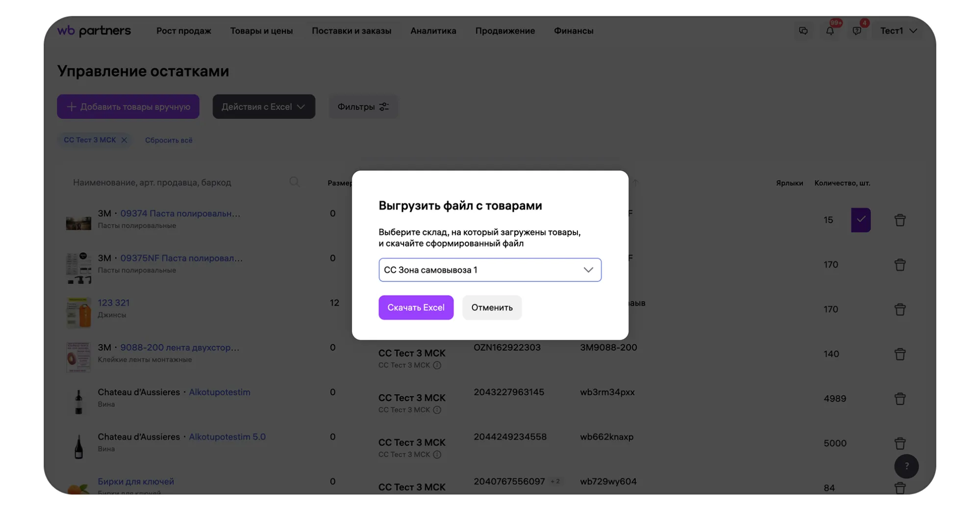980x511 pixels.
Task: Click article wb729wy604
Action: coord(608,481)
